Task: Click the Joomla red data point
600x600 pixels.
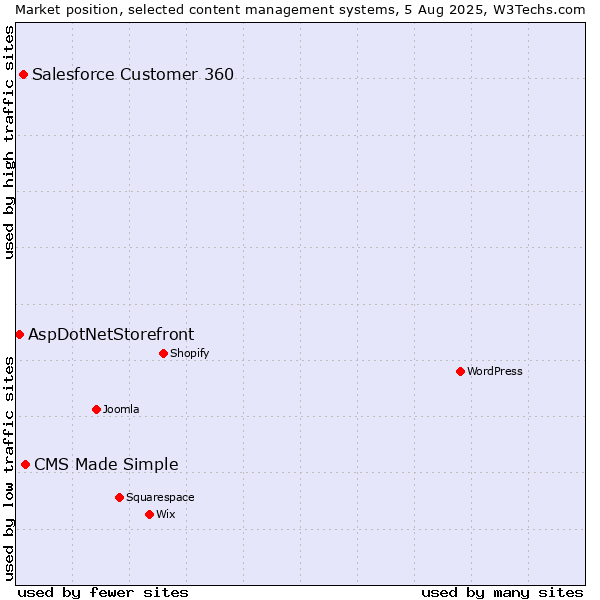Action: [96, 409]
